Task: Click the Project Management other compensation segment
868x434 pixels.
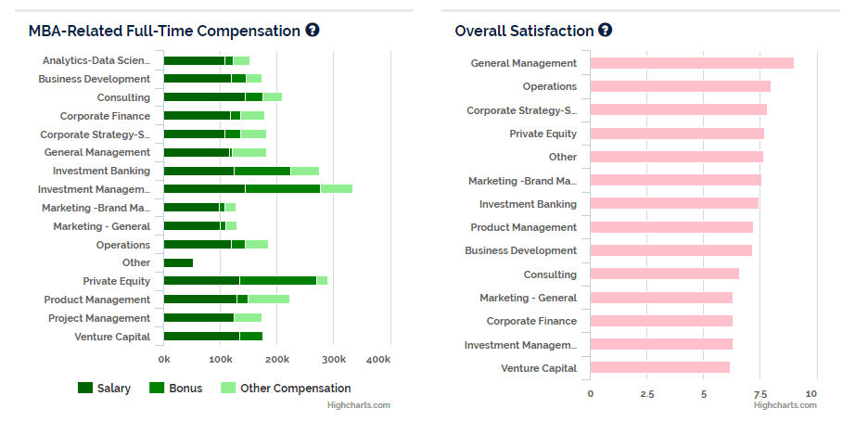Action: [248, 318]
